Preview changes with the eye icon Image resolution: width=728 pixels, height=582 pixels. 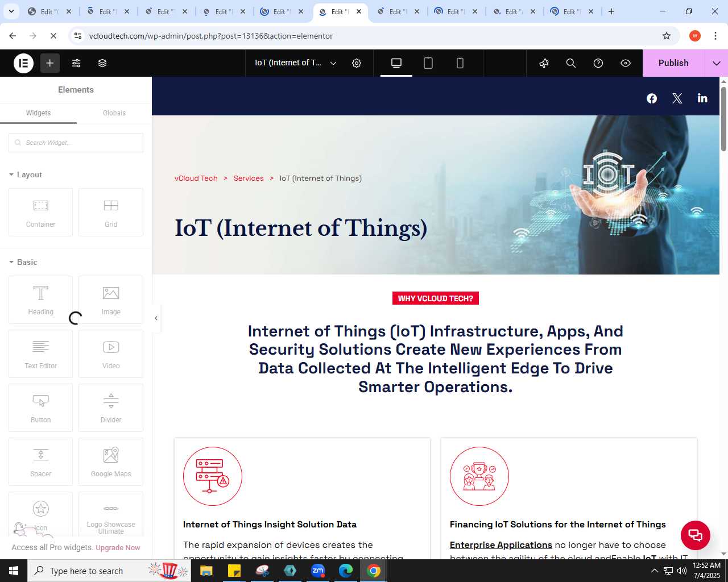point(626,63)
